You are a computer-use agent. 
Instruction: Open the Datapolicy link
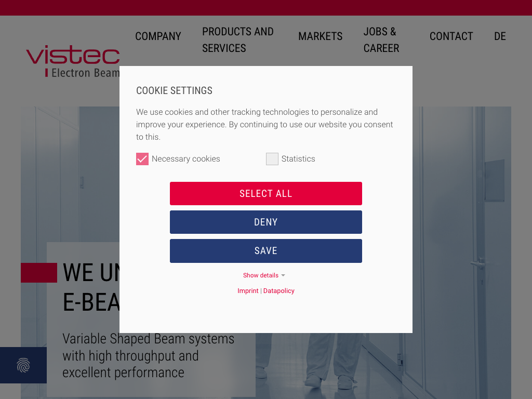tap(279, 291)
